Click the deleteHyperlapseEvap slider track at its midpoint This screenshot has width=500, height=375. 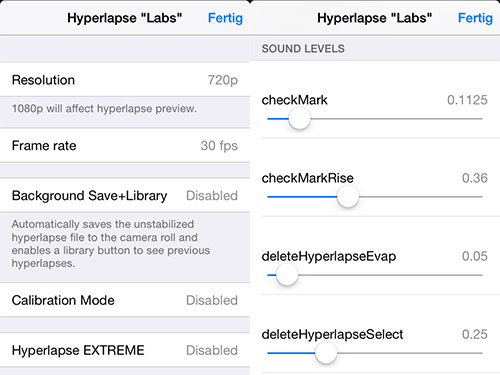[375, 275]
